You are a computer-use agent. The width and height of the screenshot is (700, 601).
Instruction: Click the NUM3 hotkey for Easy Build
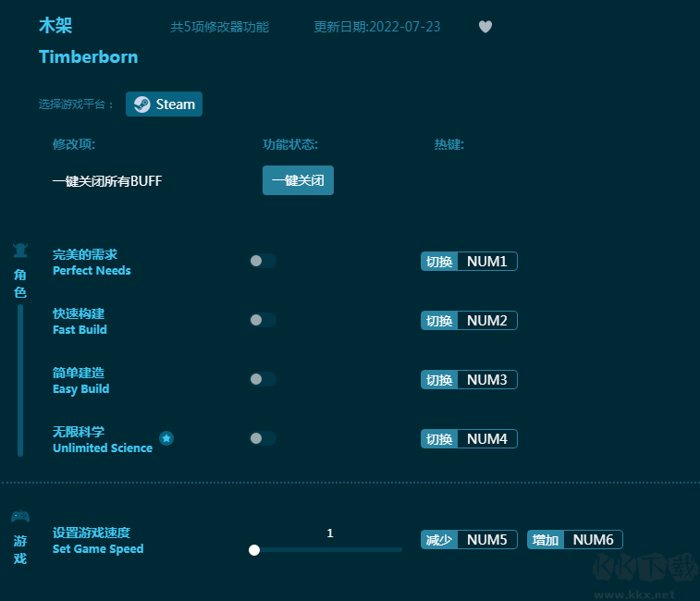469,380
